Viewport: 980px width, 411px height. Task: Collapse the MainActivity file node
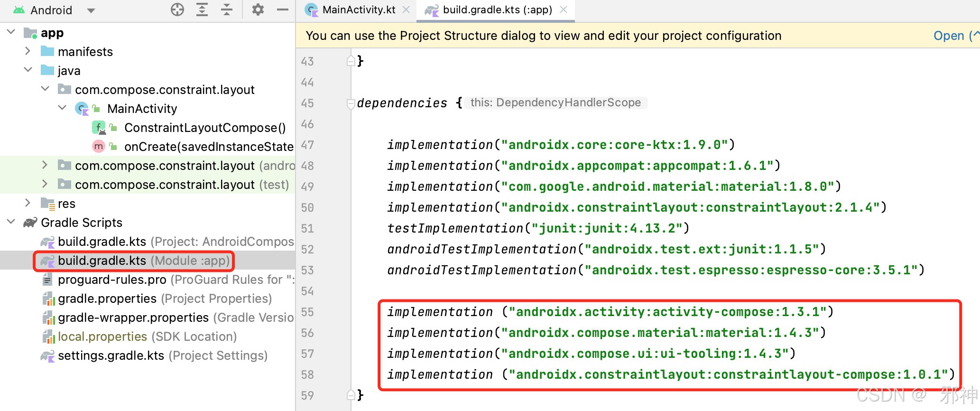[62, 108]
